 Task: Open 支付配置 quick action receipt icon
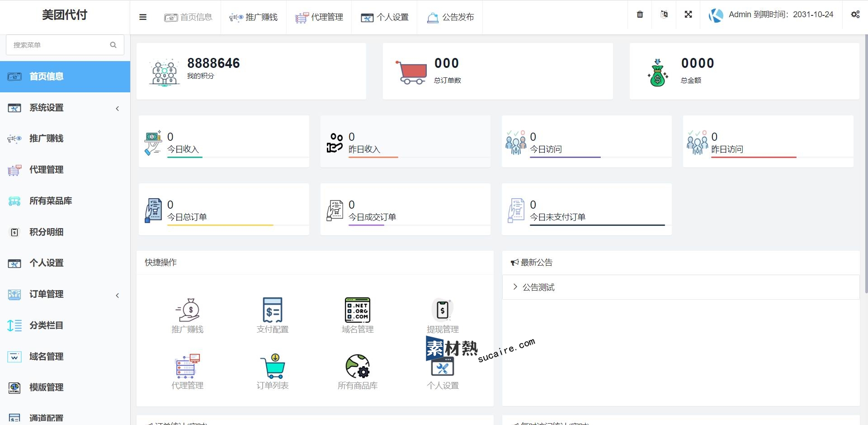[x=273, y=310]
